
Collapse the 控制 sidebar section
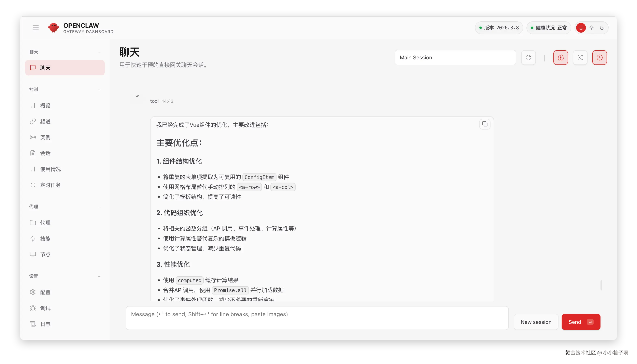coord(99,90)
